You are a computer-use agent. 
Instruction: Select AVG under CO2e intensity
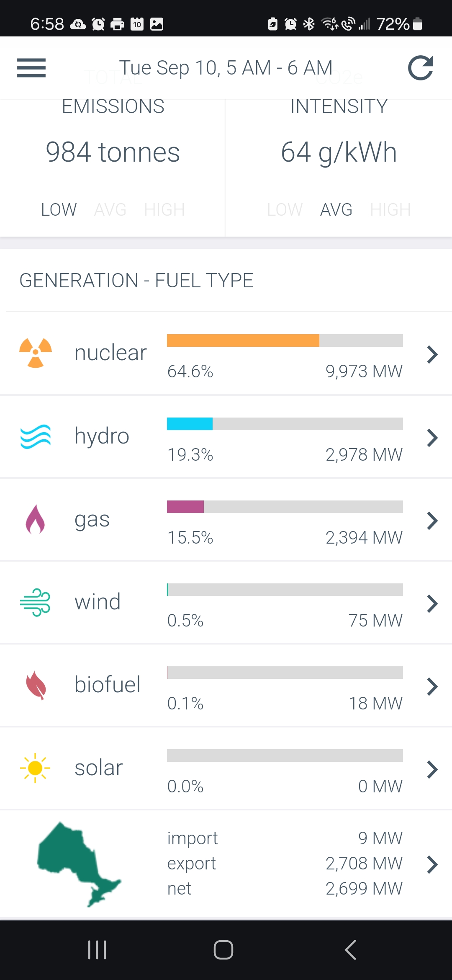(x=336, y=209)
